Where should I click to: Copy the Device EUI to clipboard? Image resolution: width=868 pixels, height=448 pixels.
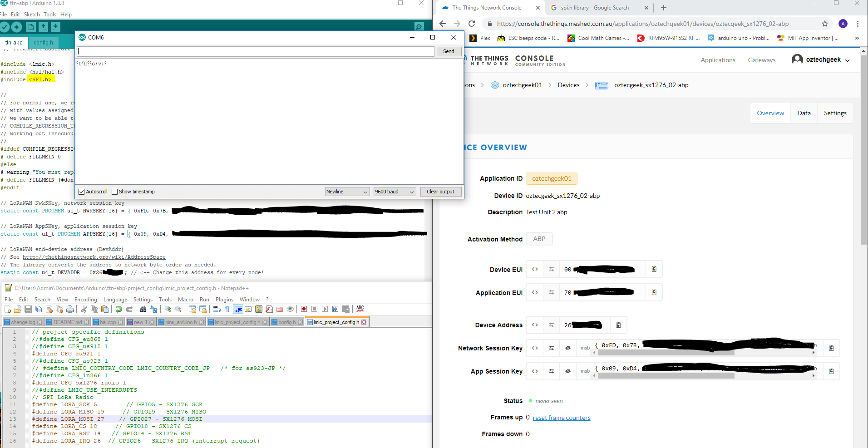click(x=654, y=269)
